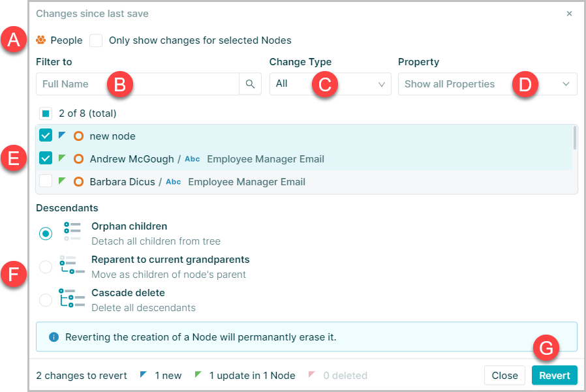Uncheck the new node checkbox
The width and height of the screenshot is (586, 392).
pyautogui.click(x=46, y=135)
